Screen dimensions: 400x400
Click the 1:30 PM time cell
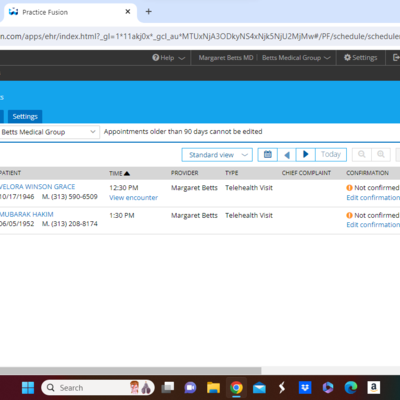tap(122, 215)
